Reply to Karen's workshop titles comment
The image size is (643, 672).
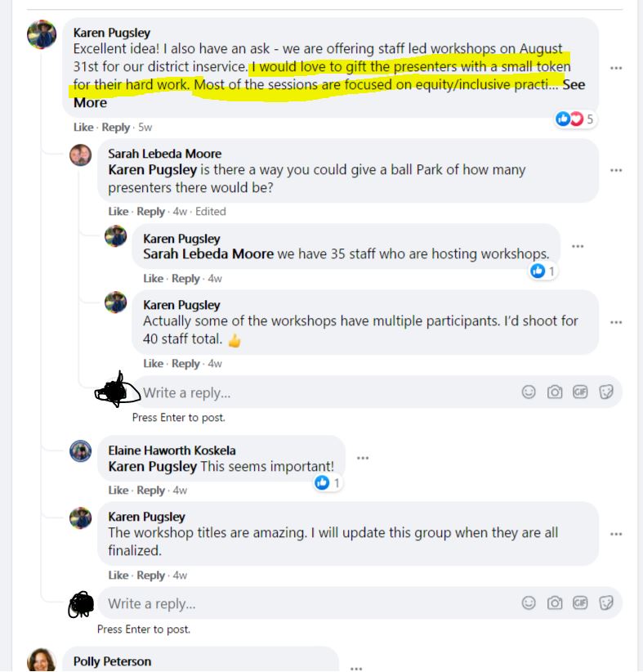[150, 576]
